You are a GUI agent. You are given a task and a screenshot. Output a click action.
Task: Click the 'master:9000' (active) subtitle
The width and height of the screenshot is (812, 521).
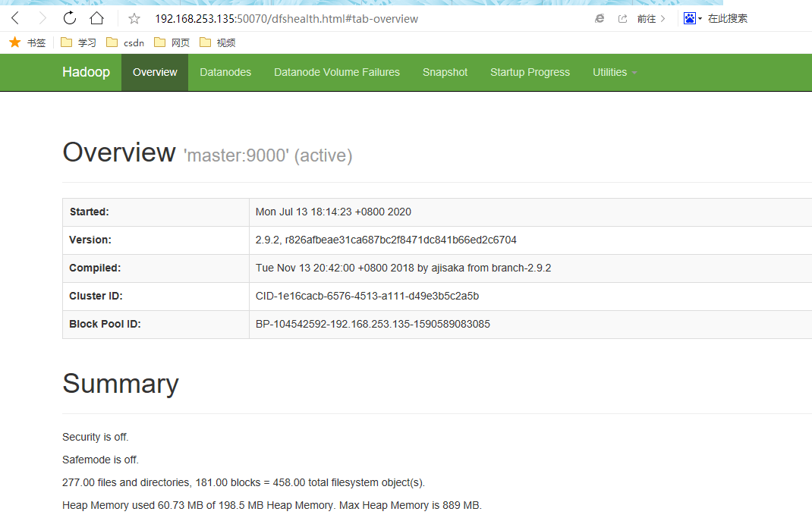pos(268,155)
